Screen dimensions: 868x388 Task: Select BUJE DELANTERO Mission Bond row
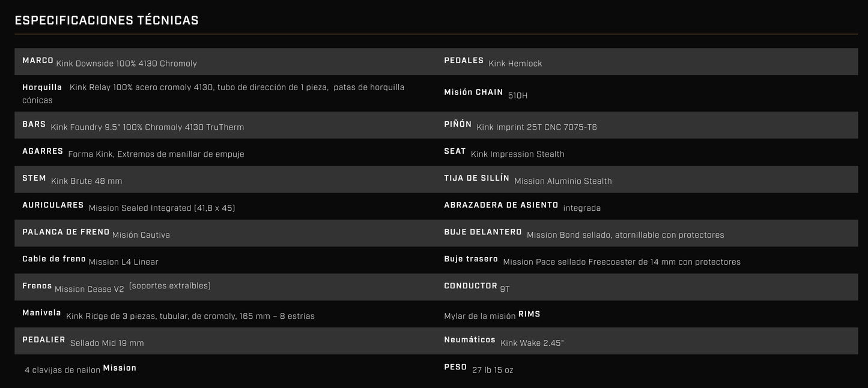(647, 233)
